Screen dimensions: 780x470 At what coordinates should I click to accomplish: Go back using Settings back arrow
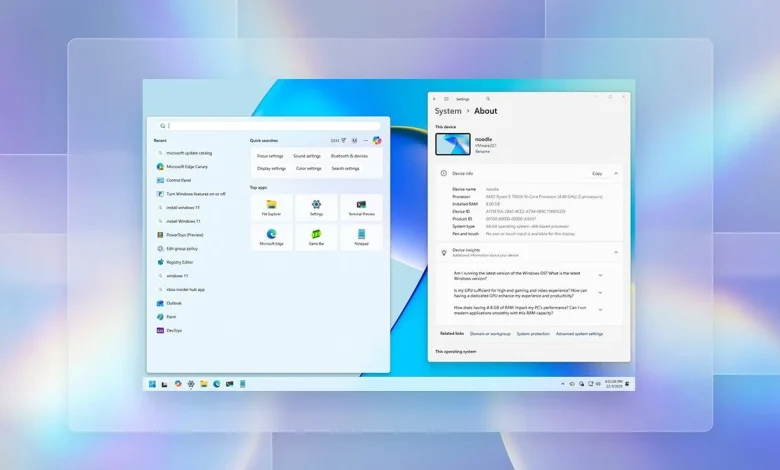[x=435, y=99]
